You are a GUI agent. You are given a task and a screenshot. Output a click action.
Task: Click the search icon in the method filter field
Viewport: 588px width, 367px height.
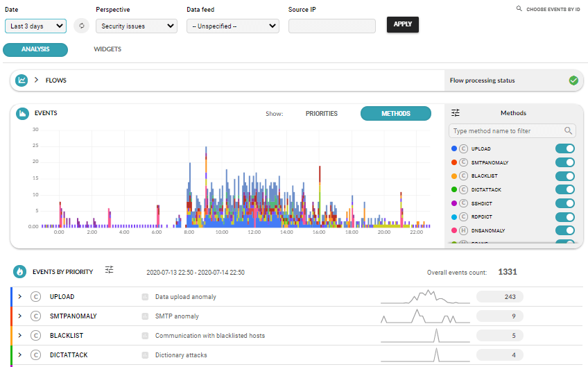tap(568, 130)
